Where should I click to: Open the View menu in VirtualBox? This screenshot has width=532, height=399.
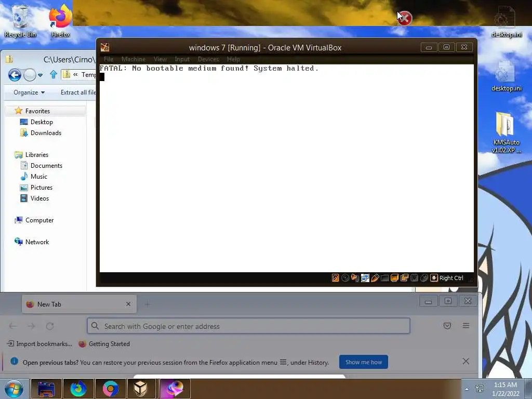[160, 59]
